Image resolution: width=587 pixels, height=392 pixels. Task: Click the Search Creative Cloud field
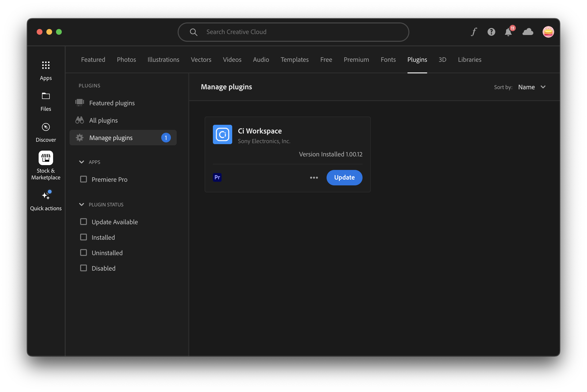click(x=293, y=32)
